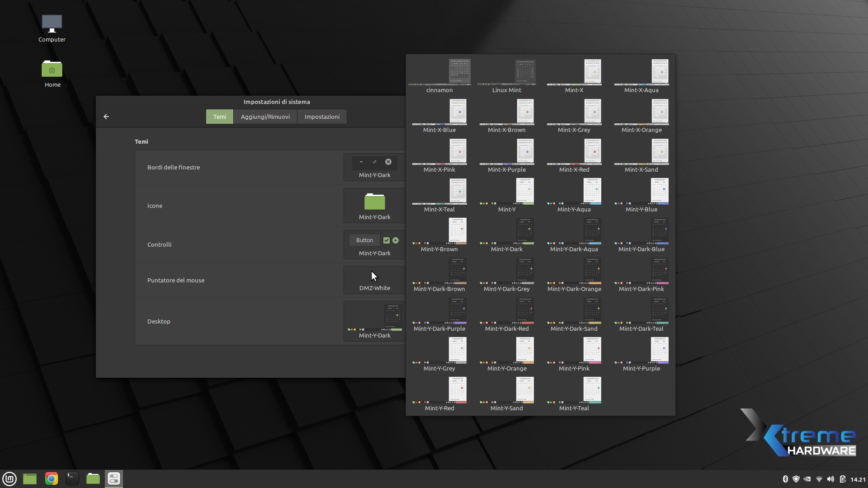Open the Home folder desktop icon

52,73
